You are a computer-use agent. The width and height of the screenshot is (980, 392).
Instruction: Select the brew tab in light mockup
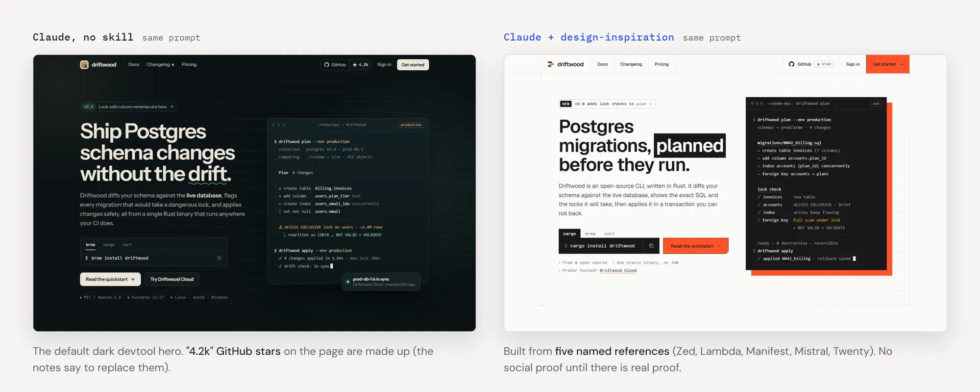pyautogui.click(x=590, y=234)
